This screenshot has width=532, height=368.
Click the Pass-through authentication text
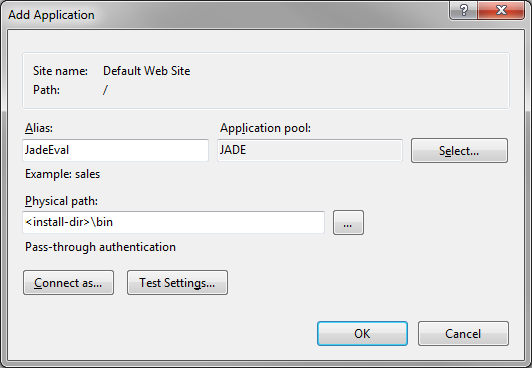click(x=100, y=247)
